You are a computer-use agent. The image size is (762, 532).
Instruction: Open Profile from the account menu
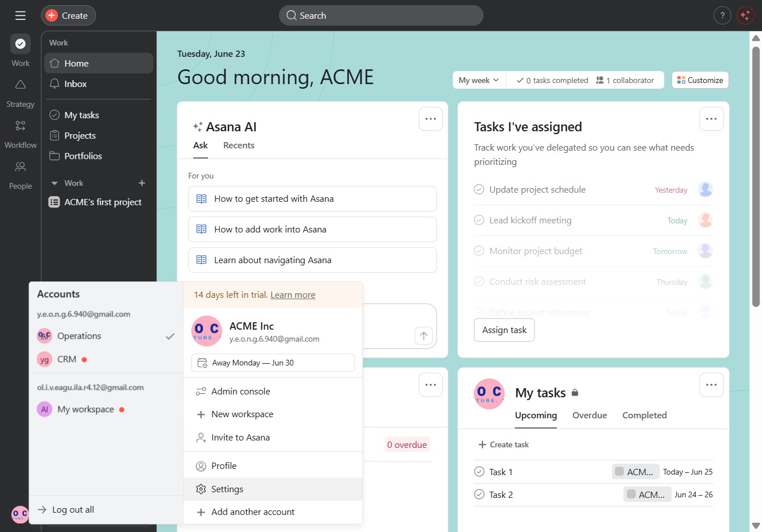click(273, 465)
